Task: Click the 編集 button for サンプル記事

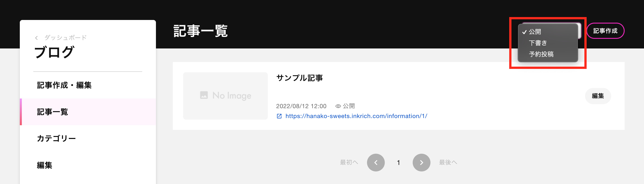Action: pyautogui.click(x=598, y=96)
